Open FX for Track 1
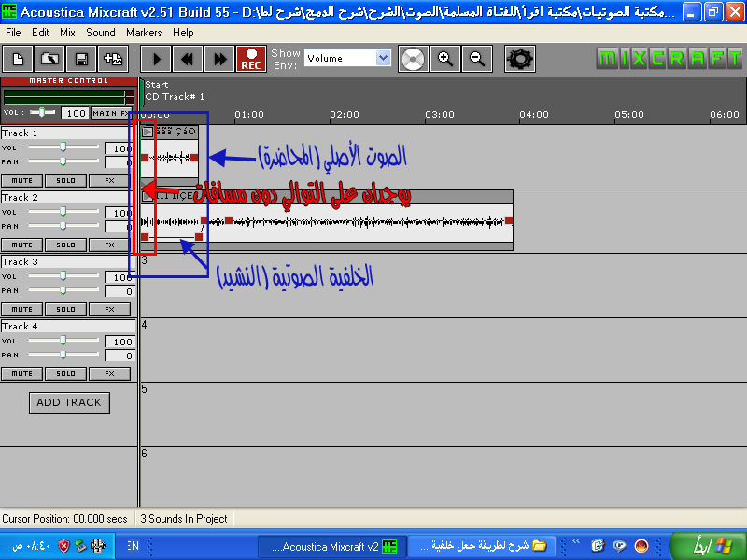Viewport: 747px width, 560px height. [x=109, y=181]
